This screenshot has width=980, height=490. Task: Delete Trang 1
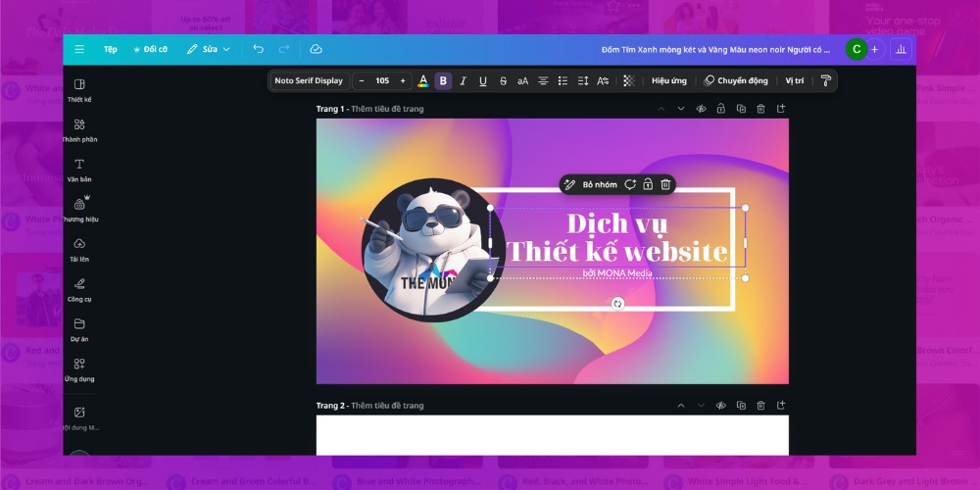click(x=760, y=109)
